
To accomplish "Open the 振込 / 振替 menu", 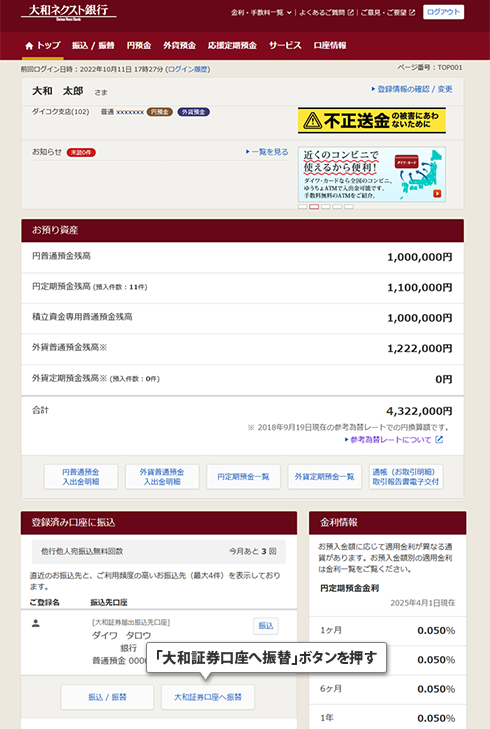I will (x=93, y=46).
